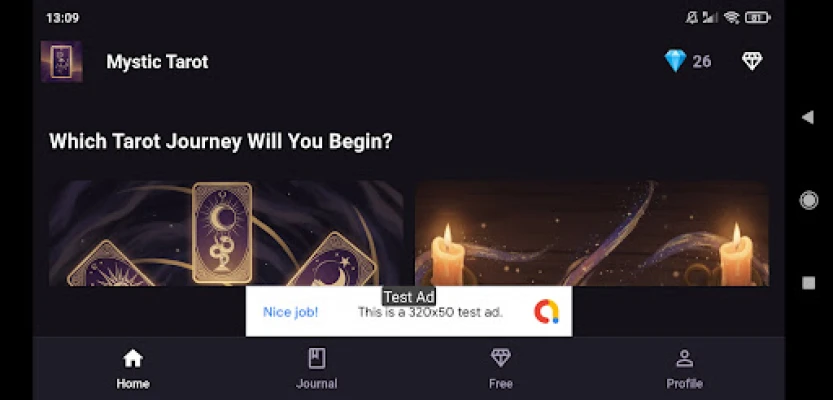Tap the Free diamond icon
The height and width of the screenshot is (400, 833).
click(500, 358)
